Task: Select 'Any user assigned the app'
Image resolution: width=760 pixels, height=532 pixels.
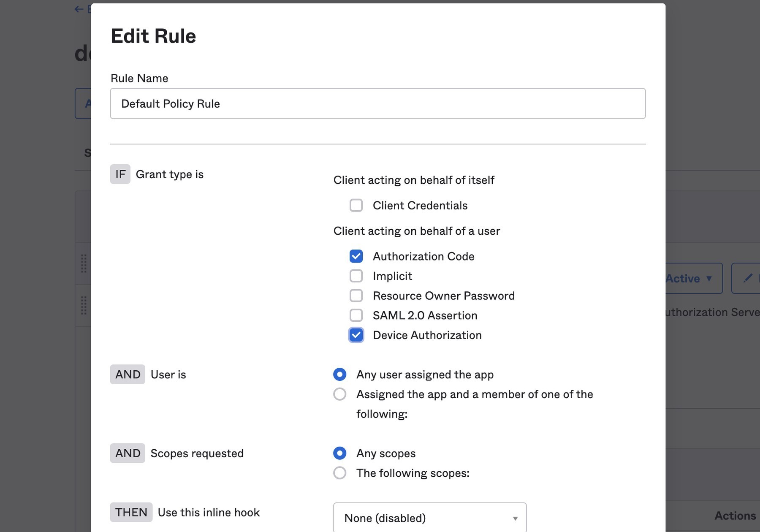Action: 339,375
